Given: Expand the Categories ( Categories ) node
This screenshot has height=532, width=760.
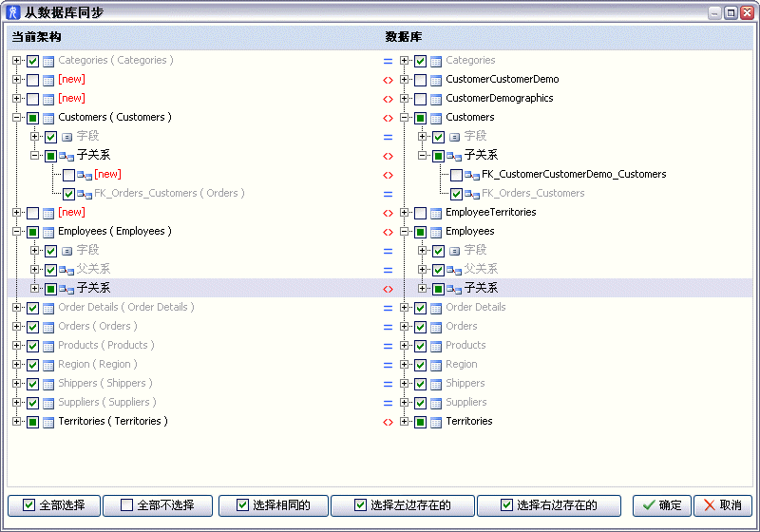Looking at the screenshot, I should [16, 61].
